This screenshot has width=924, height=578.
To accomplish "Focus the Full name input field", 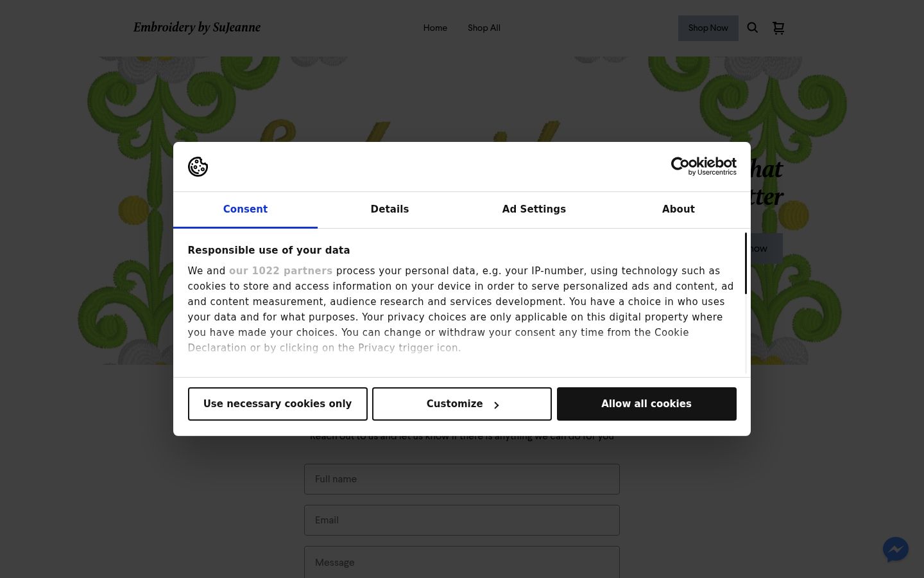I will pyautogui.click(x=462, y=479).
